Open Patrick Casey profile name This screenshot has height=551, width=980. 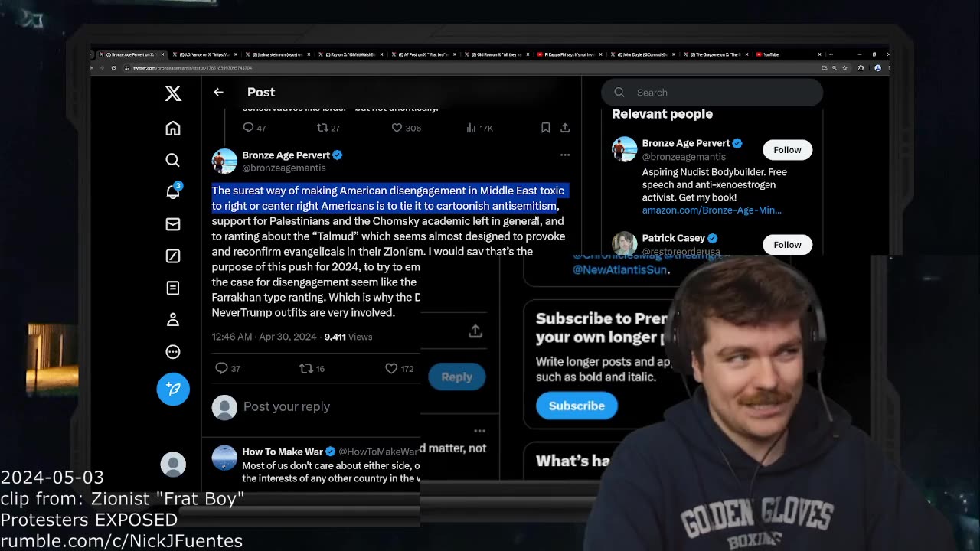coord(673,238)
